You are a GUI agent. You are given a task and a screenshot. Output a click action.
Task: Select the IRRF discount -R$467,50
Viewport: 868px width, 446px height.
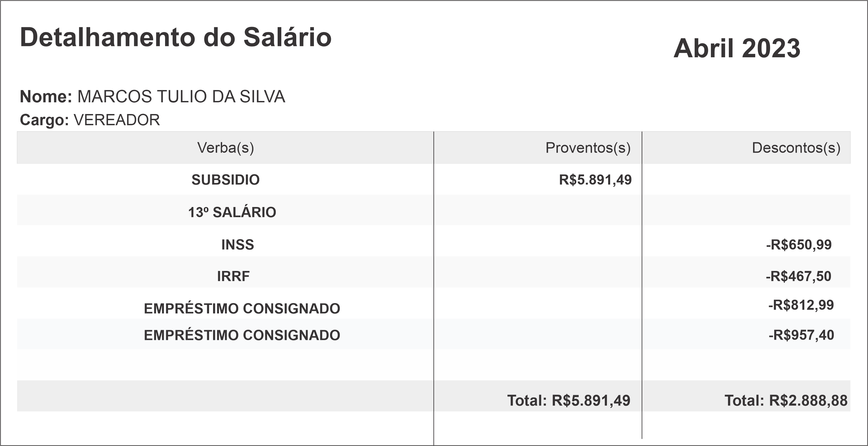tap(798, 276)
